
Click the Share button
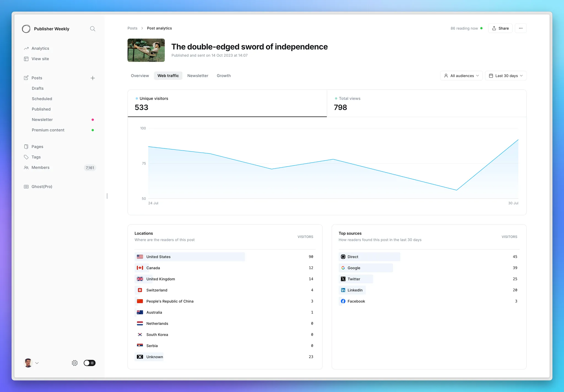pyautogui.click(x=500, y=28)
